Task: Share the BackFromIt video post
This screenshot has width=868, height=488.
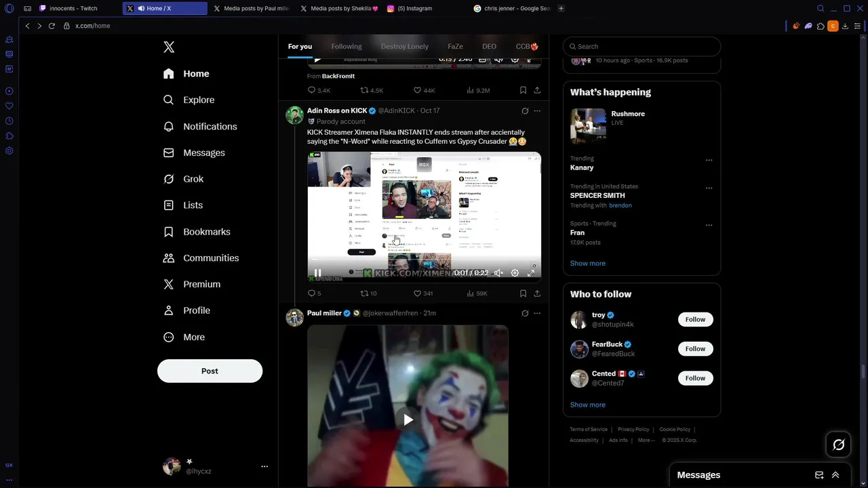Action: [537, 90]
